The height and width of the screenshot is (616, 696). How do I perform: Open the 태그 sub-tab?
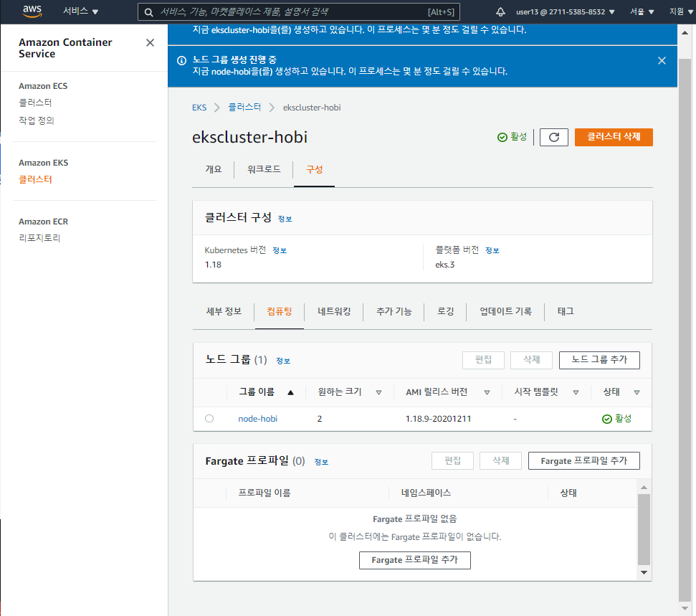[x=566, y=312]
